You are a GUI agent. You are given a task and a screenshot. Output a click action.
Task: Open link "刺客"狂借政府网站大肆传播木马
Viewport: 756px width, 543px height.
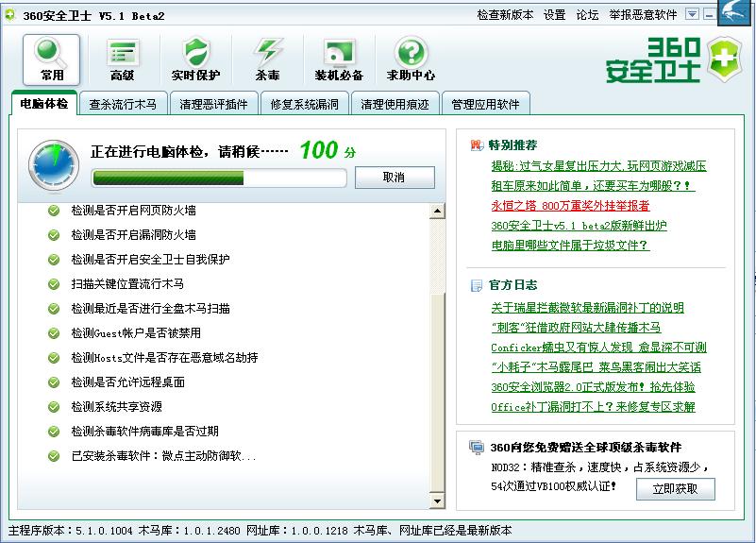click(x=576, y=328)
